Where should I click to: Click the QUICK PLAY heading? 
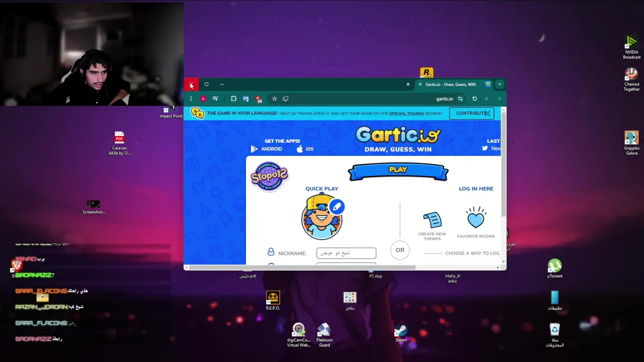[x=321, y=189]
